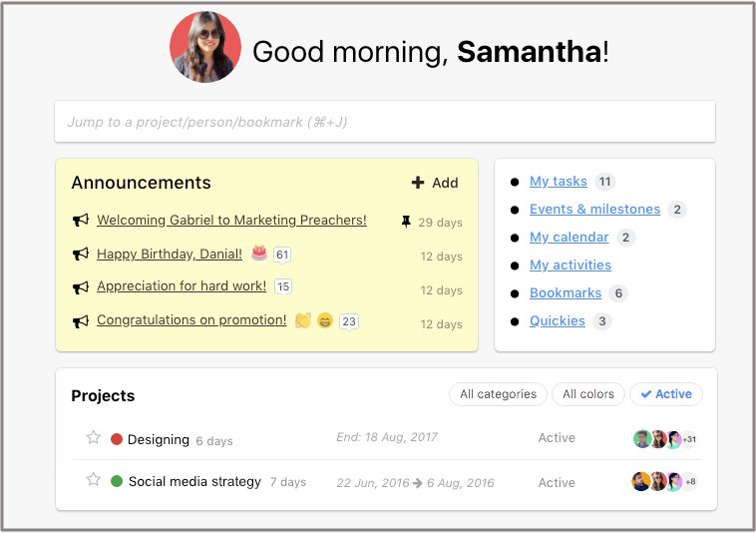Image resolution: width=756 pixels, height=533 pixels.
Task: Click megaphone icon beside Happy Birthday announcement
Action: pyautogui.click(x=81, y=255)
